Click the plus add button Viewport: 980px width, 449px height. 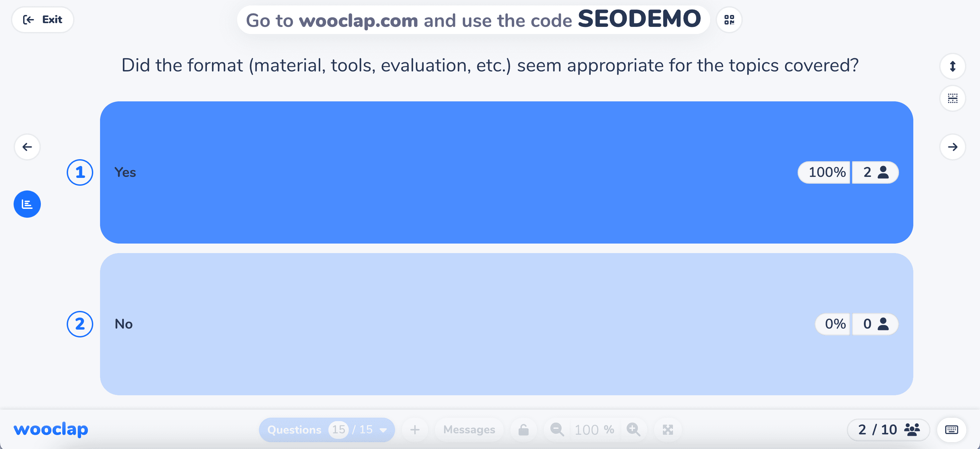coord(415,430)
